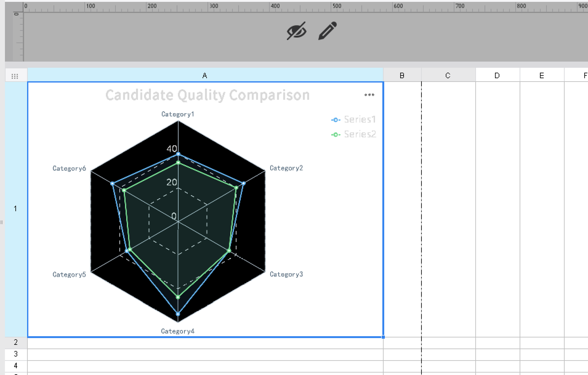Viewport: 588px width, 375px height.
Task: Click the Category4 axis label
Action: [x=178, y=331]
